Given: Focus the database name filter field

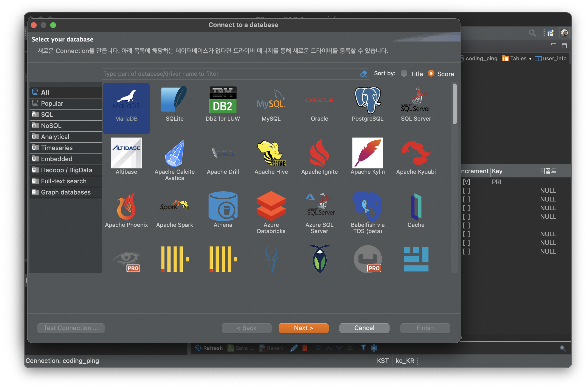Looking at the screenshot, I should click(230, 74).
